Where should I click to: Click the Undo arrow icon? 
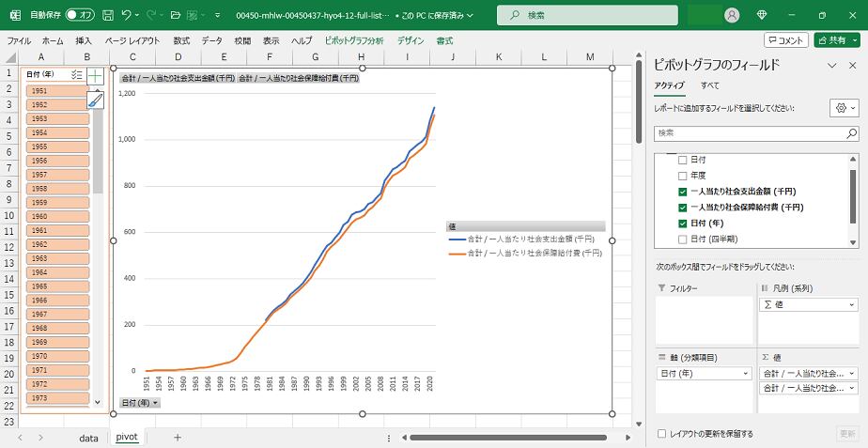[x=128, y=16]
